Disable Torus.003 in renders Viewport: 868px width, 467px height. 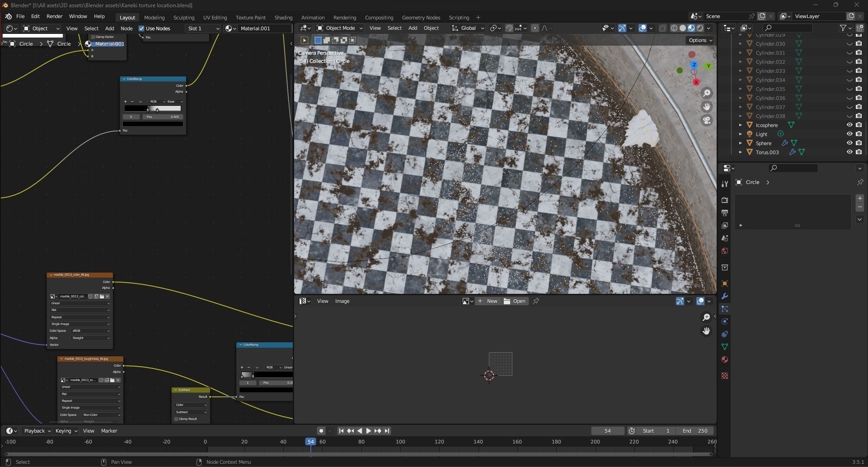point(859,152)
